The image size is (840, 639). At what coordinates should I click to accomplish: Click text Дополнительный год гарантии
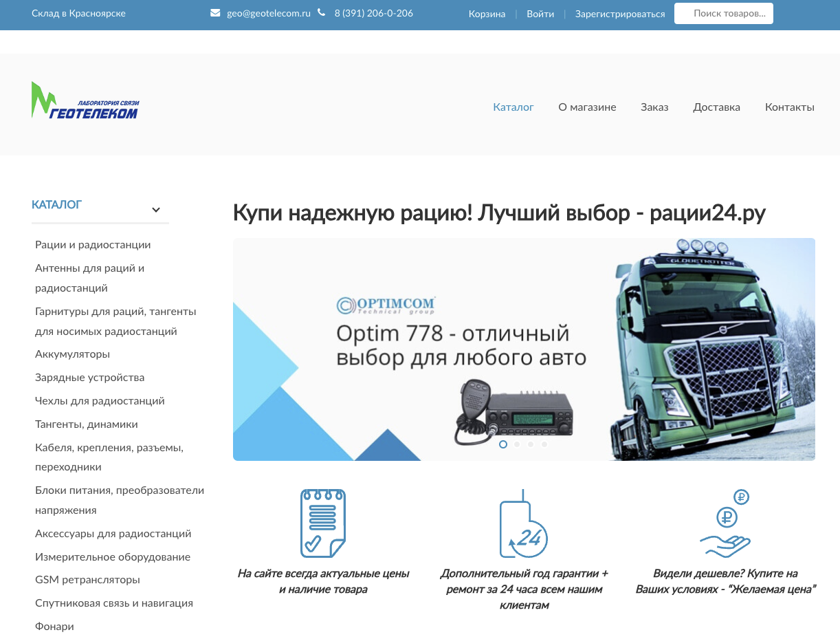[524, 589]
